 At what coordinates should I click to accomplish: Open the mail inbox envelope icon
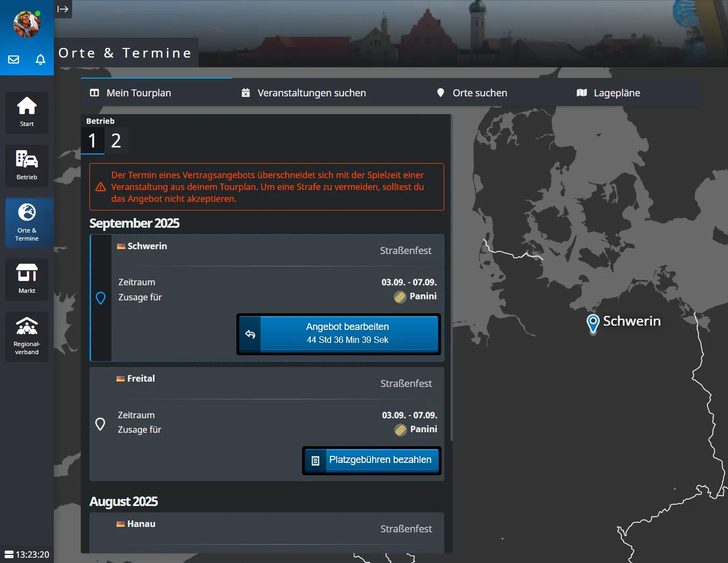(14, 59)
